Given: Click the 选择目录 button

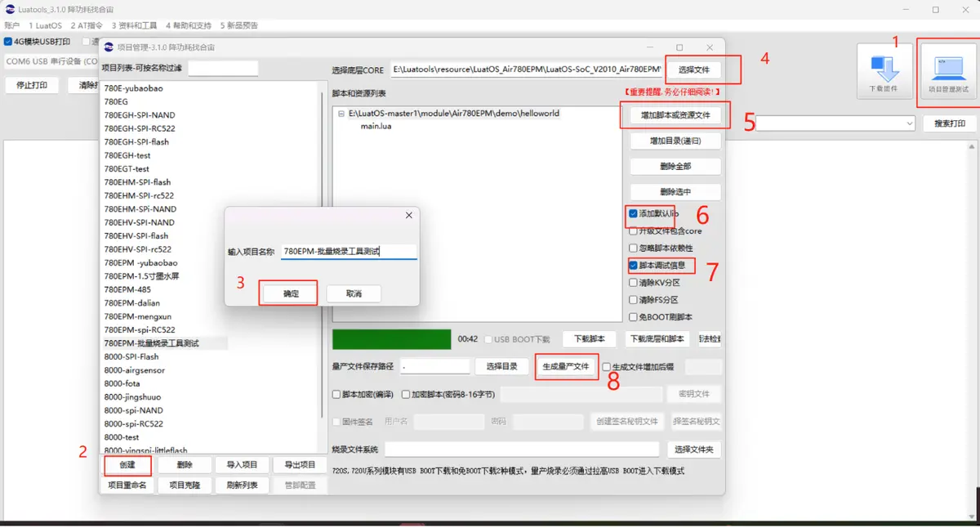Looking at the screenshot, I should [x=502, y=367].
